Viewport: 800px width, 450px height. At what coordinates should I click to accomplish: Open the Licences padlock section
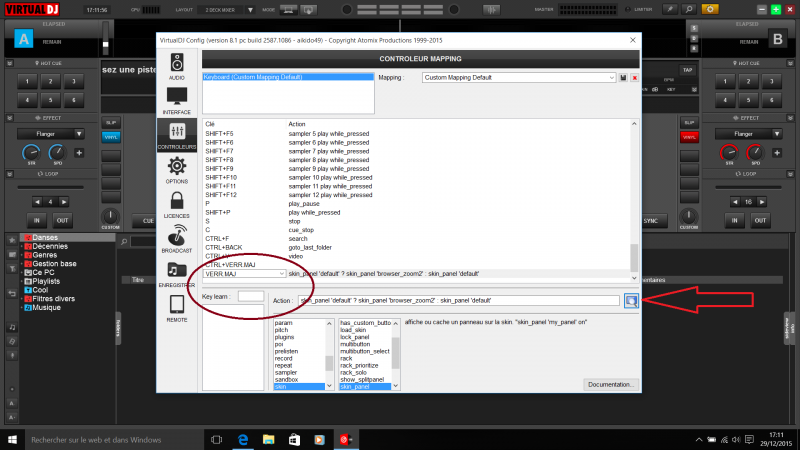coord(176,204)
